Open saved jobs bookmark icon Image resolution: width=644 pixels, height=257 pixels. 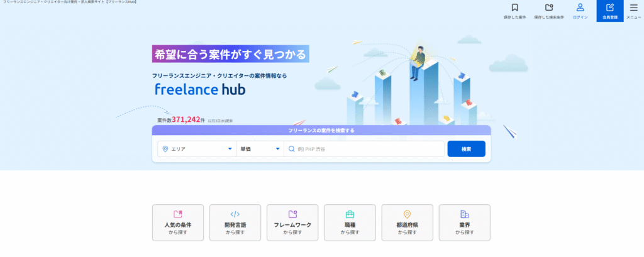514,8
